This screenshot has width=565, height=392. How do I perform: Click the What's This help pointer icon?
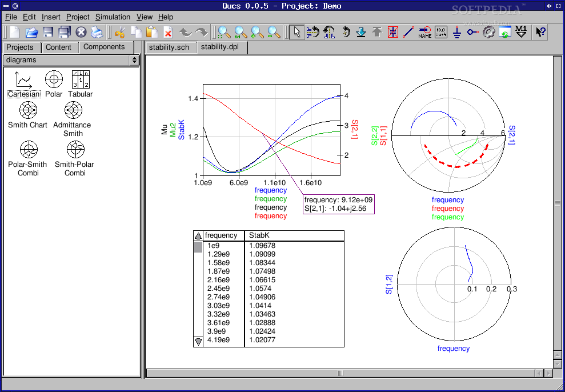(x=540, y=32)
